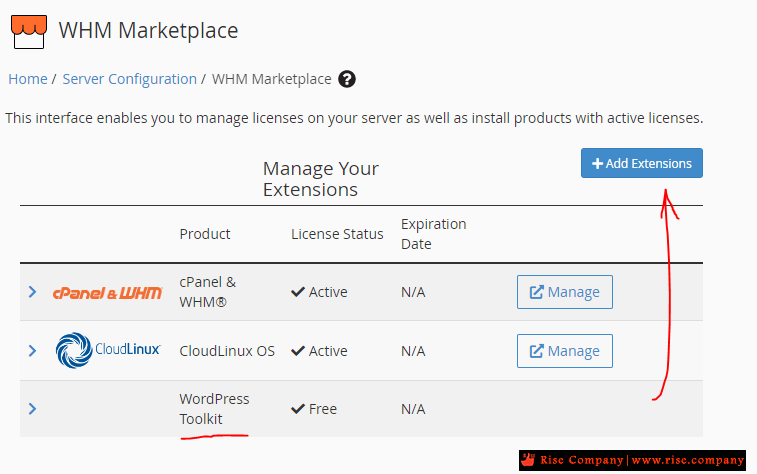Click the WHM Marketplace page title
The image size is (757, 474).
click(149, 30)
